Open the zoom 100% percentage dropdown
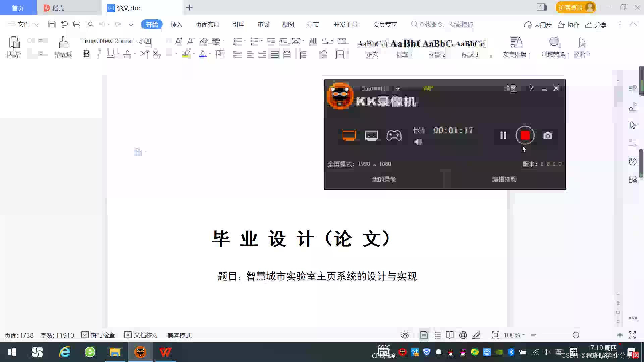This screenshot has height=362, width=644. click(514, 335)
